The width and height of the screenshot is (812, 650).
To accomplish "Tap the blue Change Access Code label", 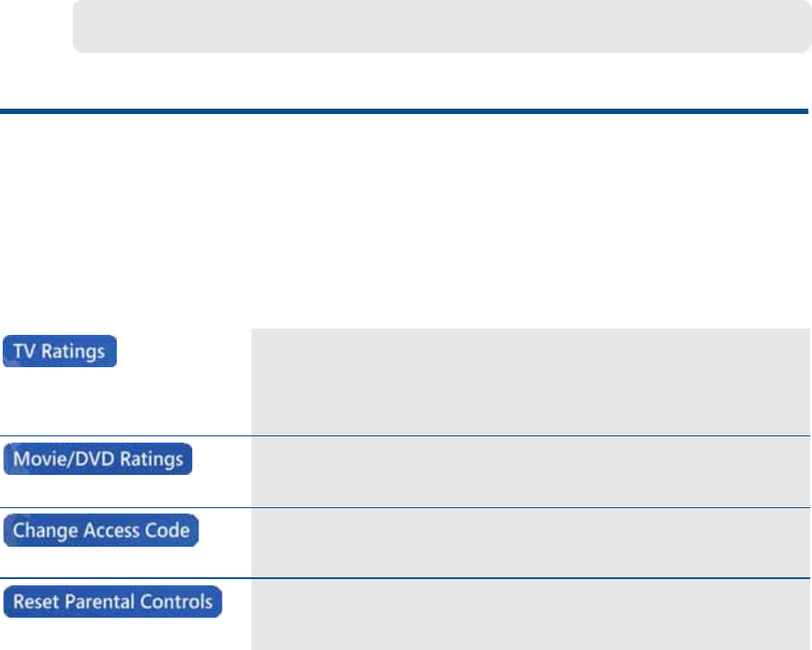I will tap(101, 531).
